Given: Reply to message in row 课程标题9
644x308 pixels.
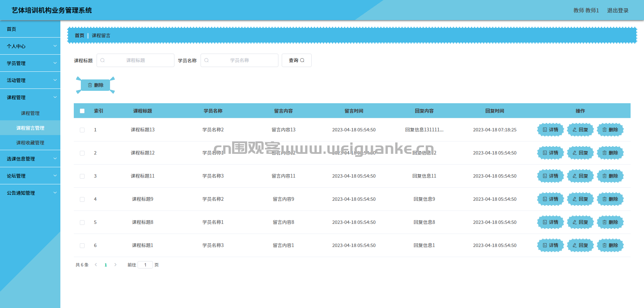Looking at the screenshot, I should (580, 199).
